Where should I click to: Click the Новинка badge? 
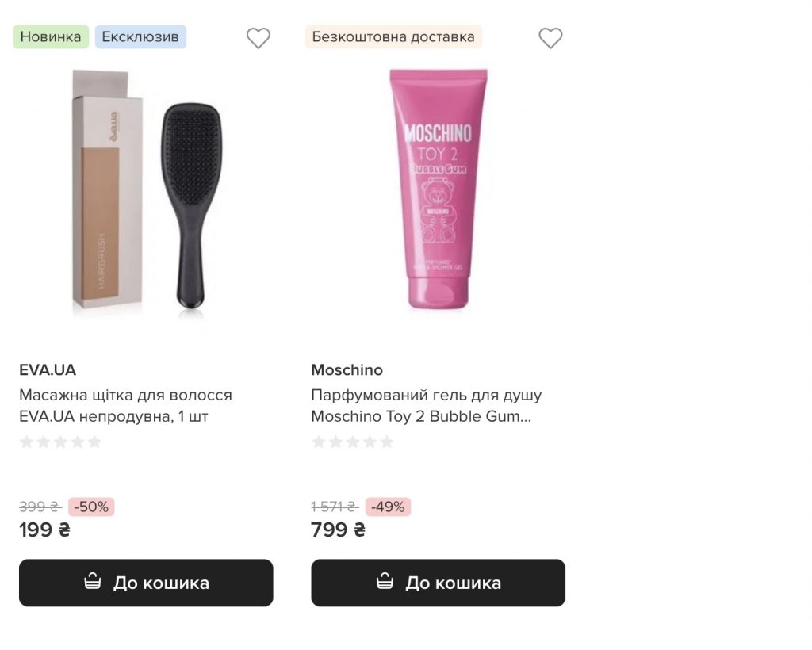tap(51, 36)
